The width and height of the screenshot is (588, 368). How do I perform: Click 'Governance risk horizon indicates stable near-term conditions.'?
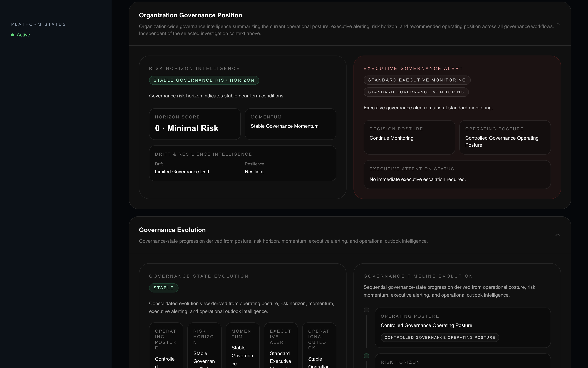click(x=217, y=96)
